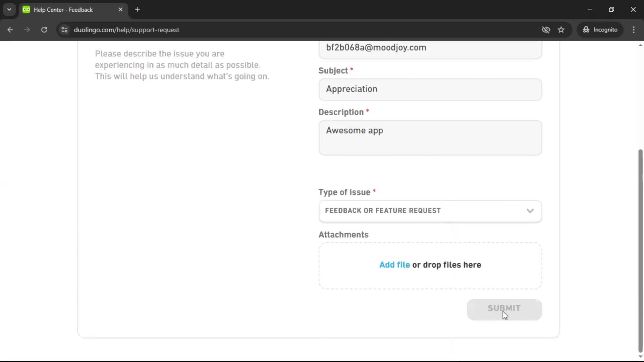Reload the support request page
Screen dimensions: 644x362
point(44,29)
